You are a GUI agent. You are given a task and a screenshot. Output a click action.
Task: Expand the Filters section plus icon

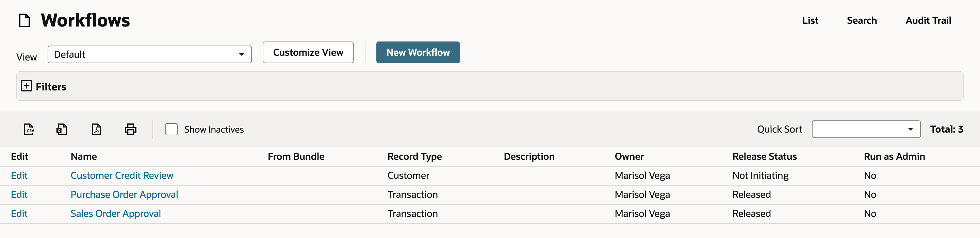26,86
